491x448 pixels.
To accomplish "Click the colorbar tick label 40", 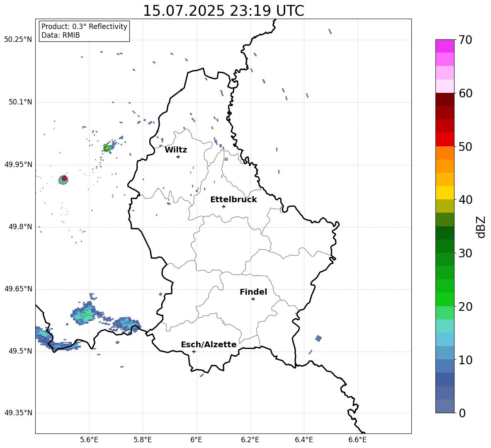I will click(x=465, y=200).
